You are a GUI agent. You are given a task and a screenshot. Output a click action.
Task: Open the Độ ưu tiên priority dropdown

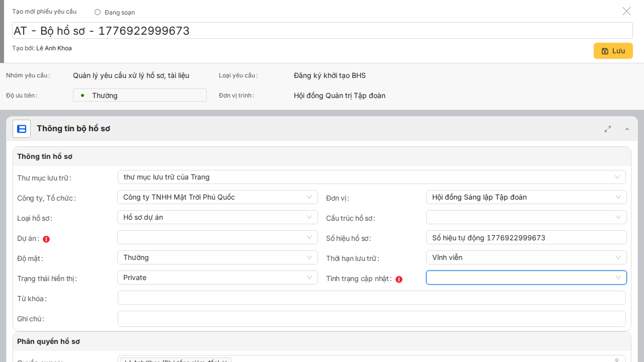tap(140, 95)
